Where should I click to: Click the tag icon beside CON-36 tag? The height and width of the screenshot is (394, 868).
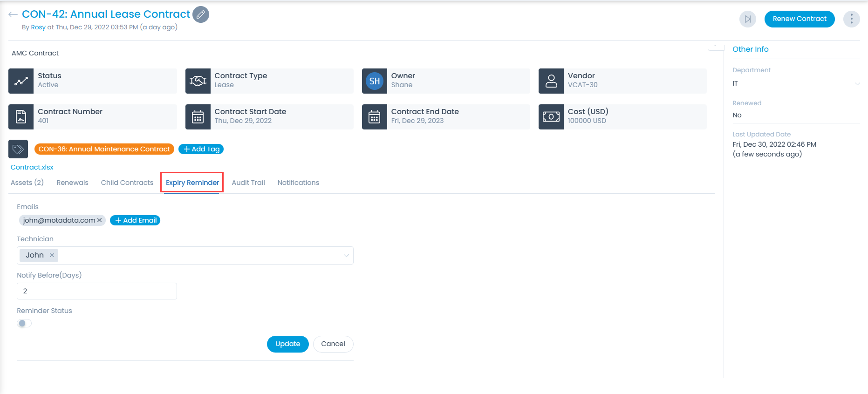click(18, 149)
